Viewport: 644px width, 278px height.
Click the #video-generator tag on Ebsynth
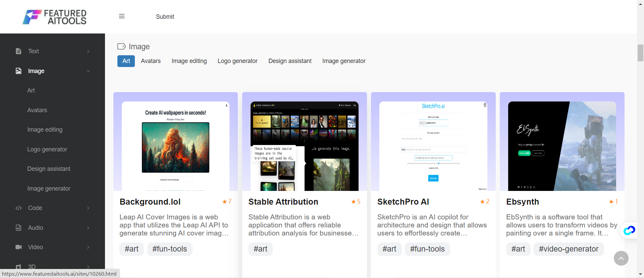(569, 249)
